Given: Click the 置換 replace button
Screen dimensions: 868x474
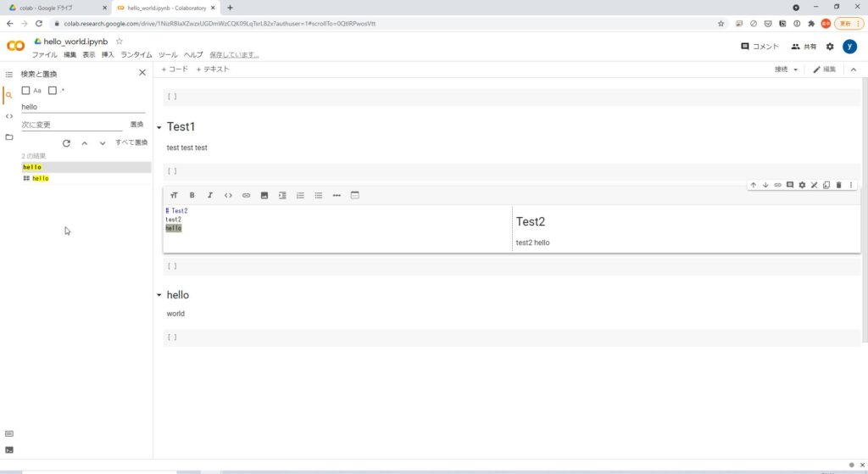Looking at the screenshot, I should coord(136,125).
